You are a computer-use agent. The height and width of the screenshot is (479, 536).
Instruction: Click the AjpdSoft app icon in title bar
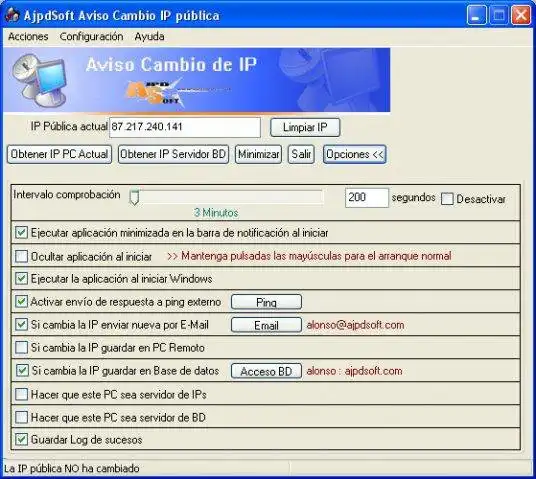tap(12, 15)
